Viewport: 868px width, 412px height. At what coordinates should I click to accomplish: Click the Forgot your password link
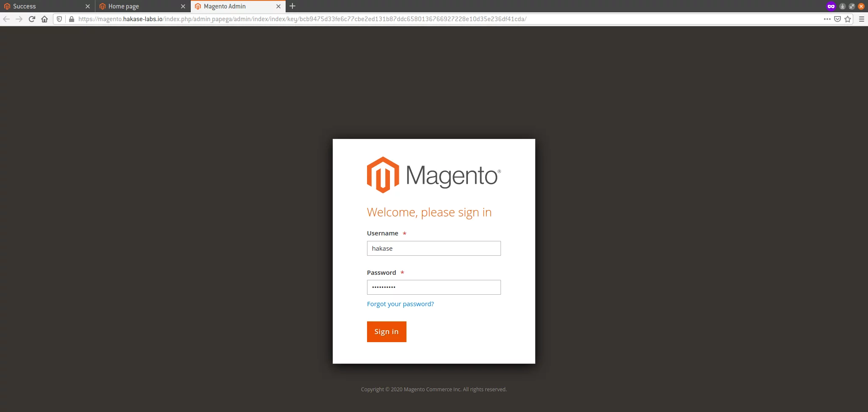[x=401, y=304]
